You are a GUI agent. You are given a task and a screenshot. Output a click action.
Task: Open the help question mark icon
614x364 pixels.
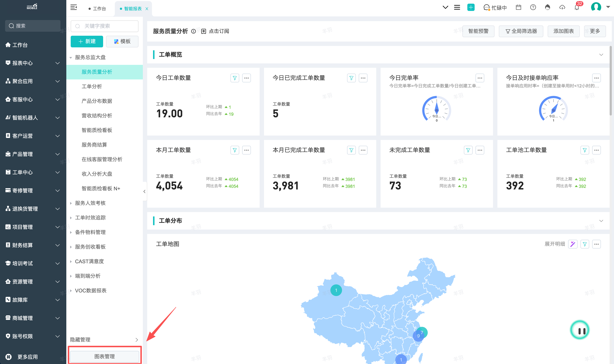click(x=533, y=7)
